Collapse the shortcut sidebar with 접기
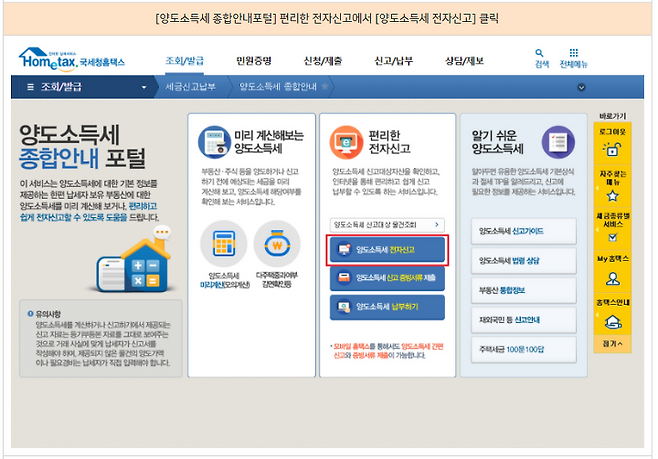This screenshot has height=459, width=658. [x=612, y=343]
